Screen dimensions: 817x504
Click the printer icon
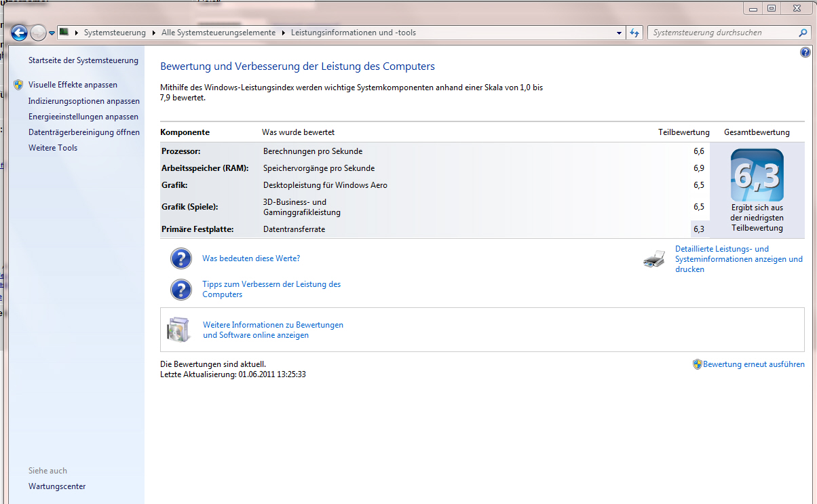click(x=654, y=259)
